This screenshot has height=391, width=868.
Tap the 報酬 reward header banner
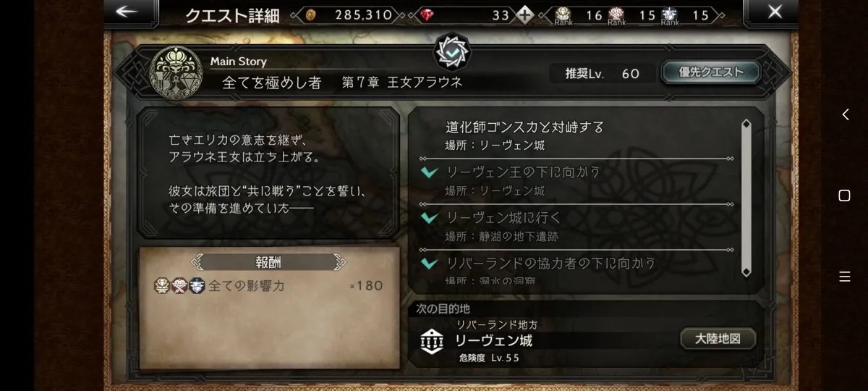(268, 262)
